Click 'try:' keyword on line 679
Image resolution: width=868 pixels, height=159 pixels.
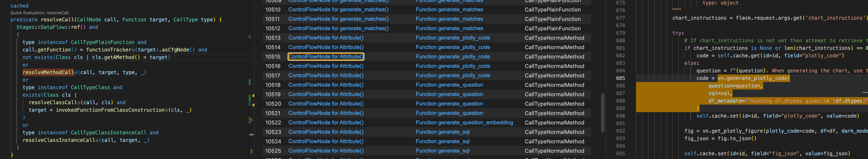click(x=678, y=33)
